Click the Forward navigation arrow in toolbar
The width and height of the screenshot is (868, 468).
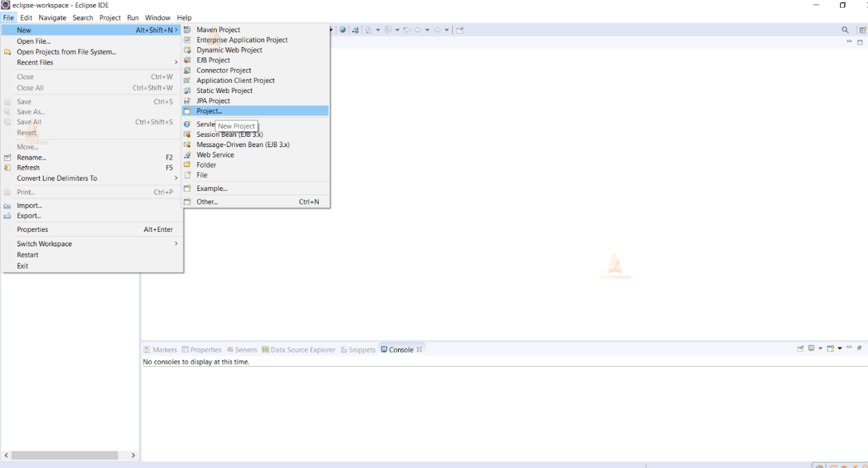click(437, 30)
